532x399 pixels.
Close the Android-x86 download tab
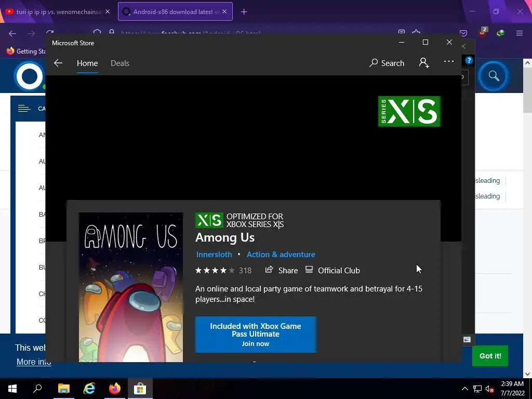pyautogui.click(x=224, y=11)
